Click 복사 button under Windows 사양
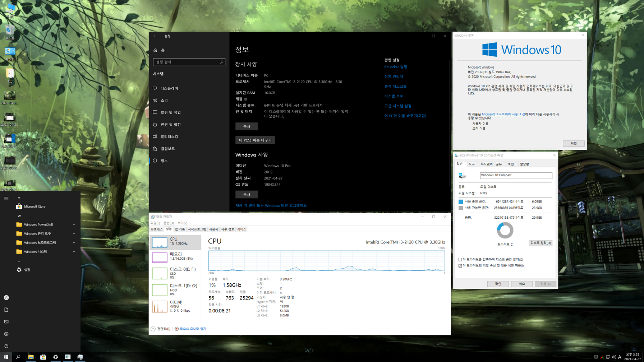The width and height of the screenshot is (644, 362). (x=247, y=195)
